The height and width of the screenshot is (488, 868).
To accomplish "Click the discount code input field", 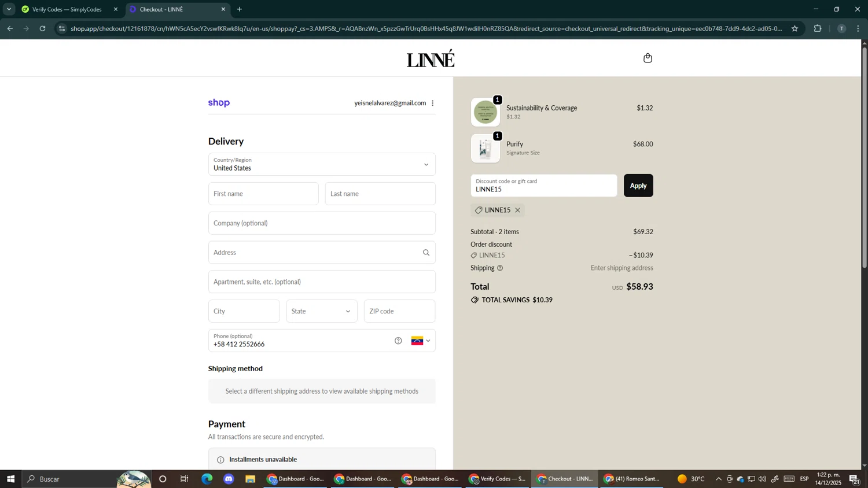I will tap(544, 186).
